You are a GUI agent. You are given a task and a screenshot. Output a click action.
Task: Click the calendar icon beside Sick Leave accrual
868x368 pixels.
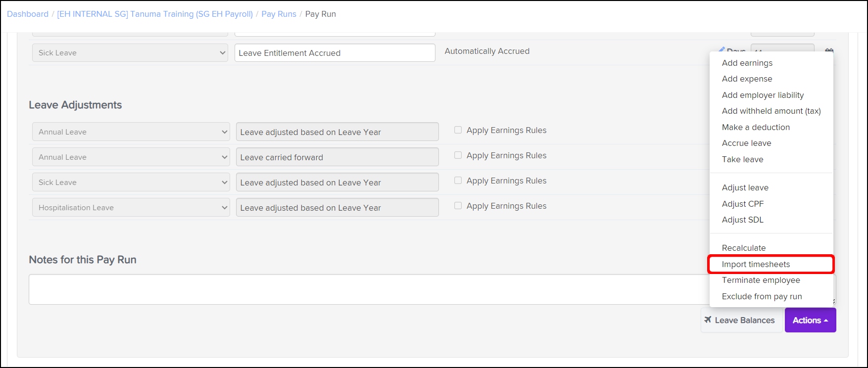coord(829,50)
